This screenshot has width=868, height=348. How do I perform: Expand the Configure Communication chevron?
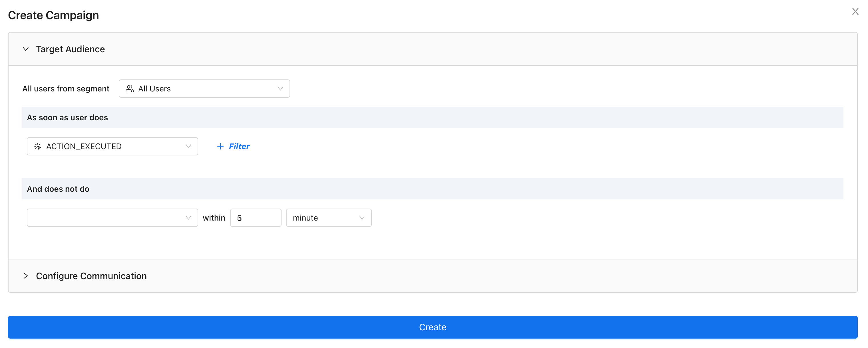point(26,276)
